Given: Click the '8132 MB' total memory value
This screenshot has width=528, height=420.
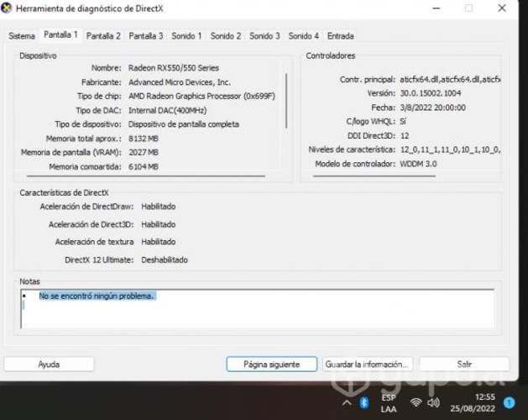Looking at the screenshot, I should click(x=143, y=139).
